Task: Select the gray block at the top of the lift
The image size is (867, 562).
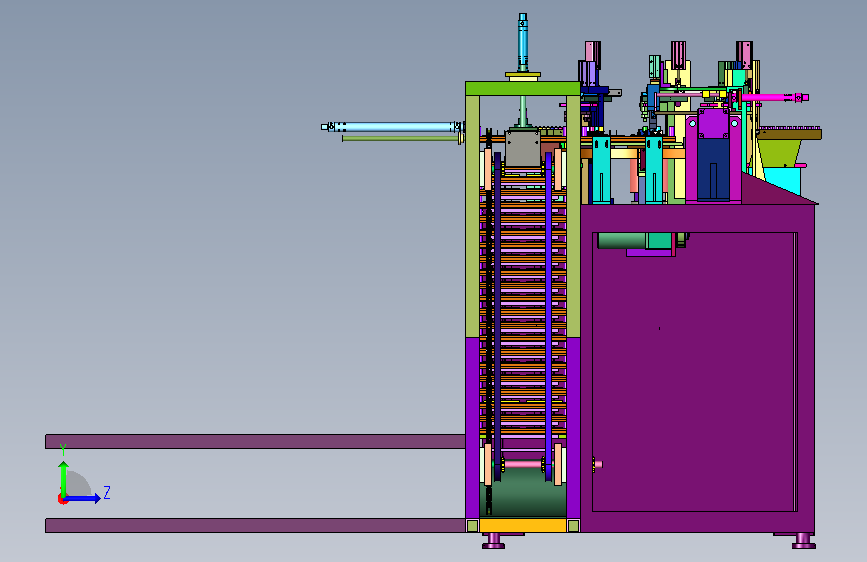Action: pyautogui.click(x=523, y=148)
